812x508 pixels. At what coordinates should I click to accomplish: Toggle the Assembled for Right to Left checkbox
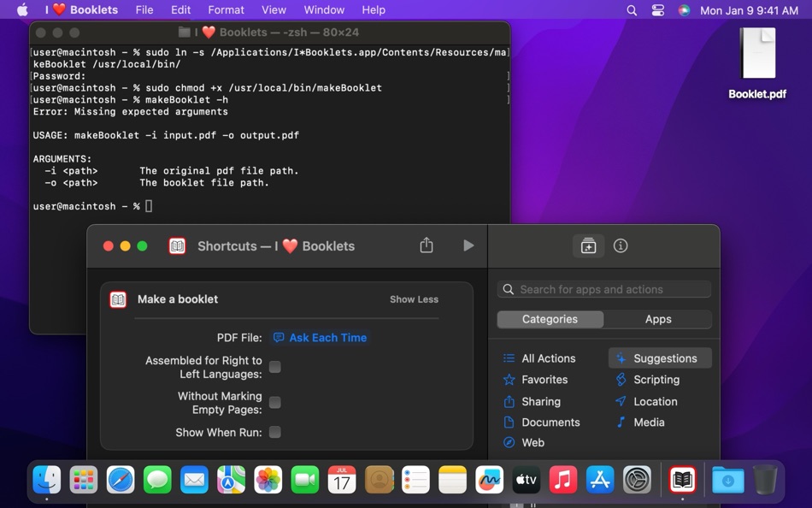coord(274,367)
